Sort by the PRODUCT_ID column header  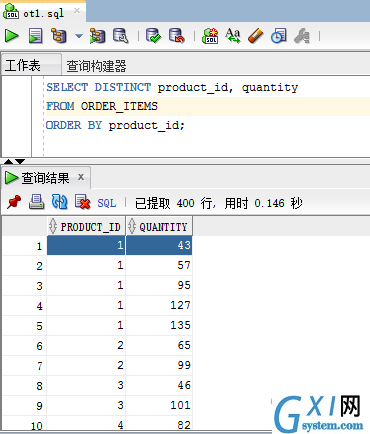click(x=86, y=227)
